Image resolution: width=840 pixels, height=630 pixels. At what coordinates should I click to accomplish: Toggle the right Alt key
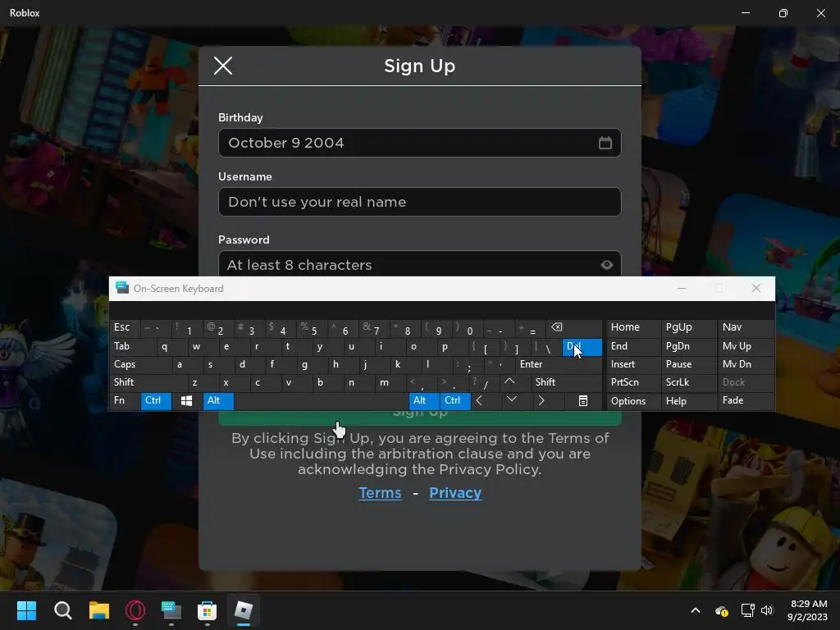click(424, 400)
